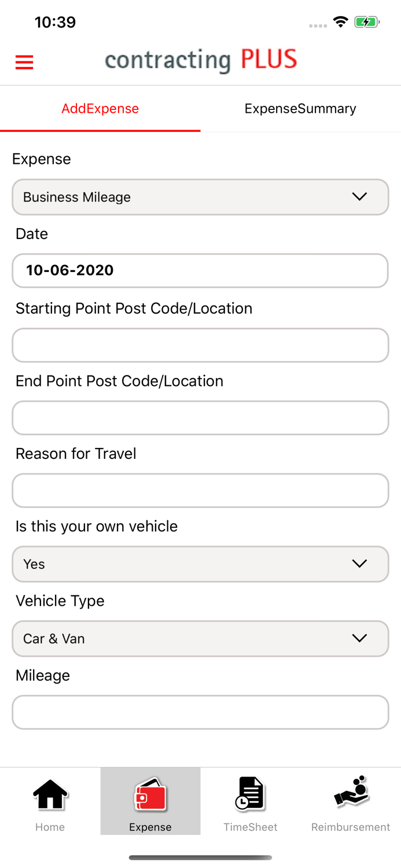
Task: Tap the TimeSheet label in bottom bar
Action: pyautogui.click(x=251, y=827)
